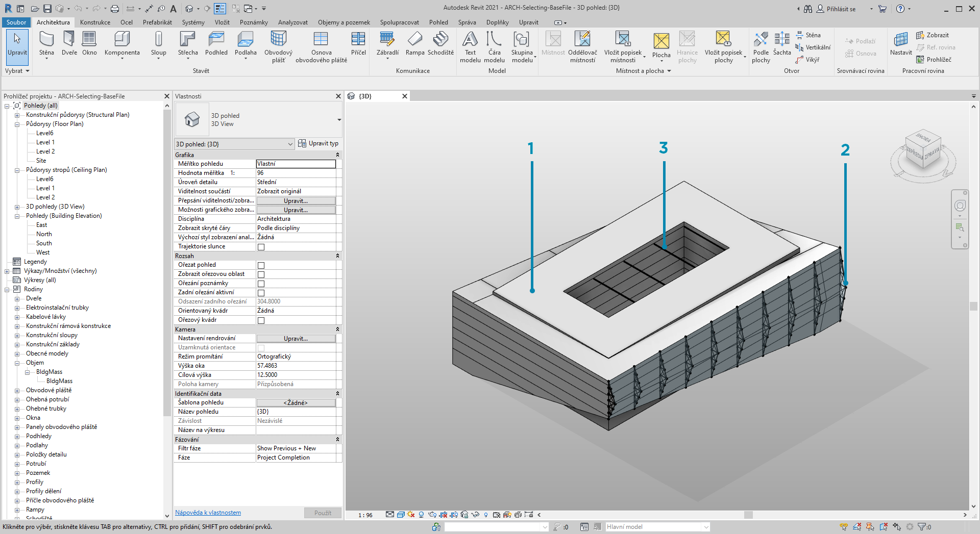Expand the Místnost a plocha panel dropdown
The image size is (980, 534).
click(x=643, y=71)
